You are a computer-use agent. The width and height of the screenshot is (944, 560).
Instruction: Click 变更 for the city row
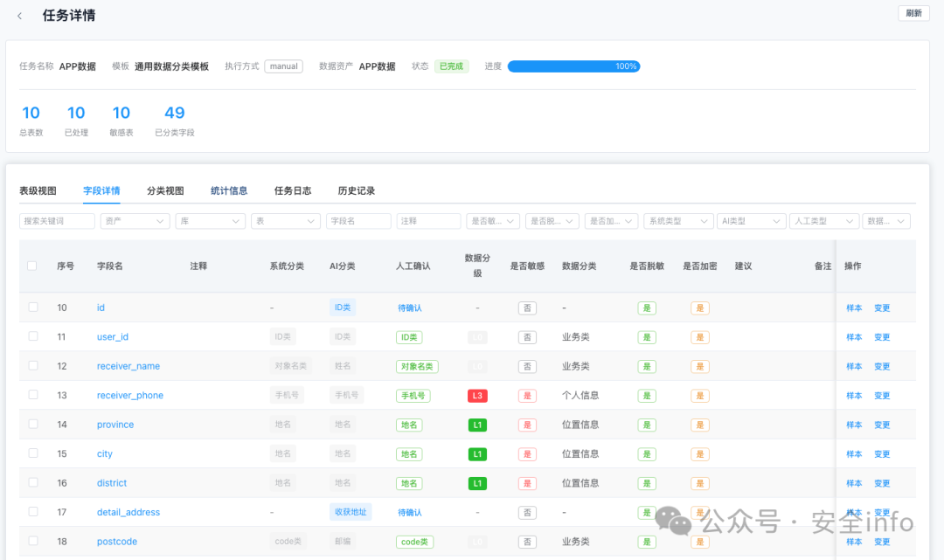click(882, 454)
